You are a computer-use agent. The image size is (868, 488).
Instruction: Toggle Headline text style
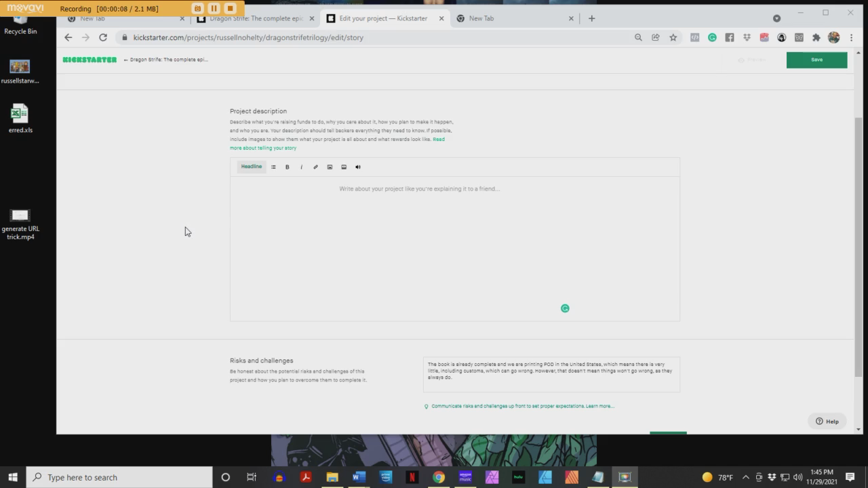point(251,167)
